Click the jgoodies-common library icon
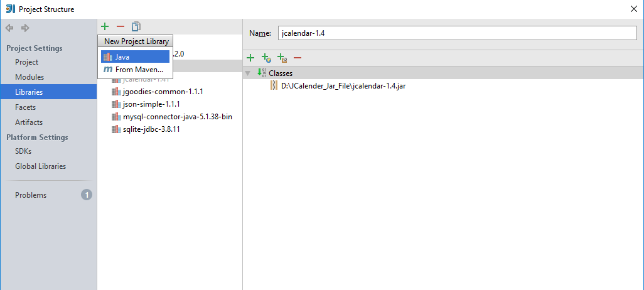This screenshot has height=290, width=644. click(116, 92)
